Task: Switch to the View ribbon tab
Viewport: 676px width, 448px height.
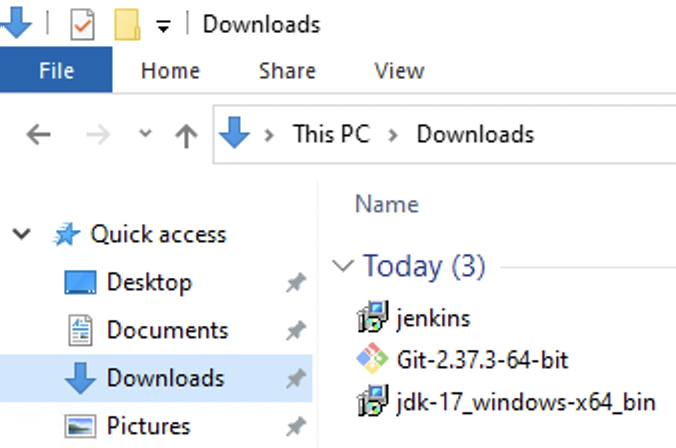Action: point(399,71)
